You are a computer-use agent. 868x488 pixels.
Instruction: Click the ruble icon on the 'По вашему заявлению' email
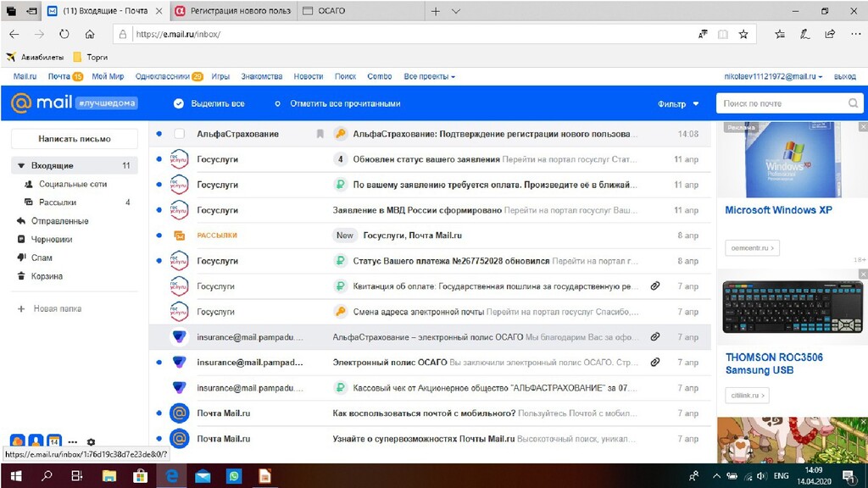[340, 185]
